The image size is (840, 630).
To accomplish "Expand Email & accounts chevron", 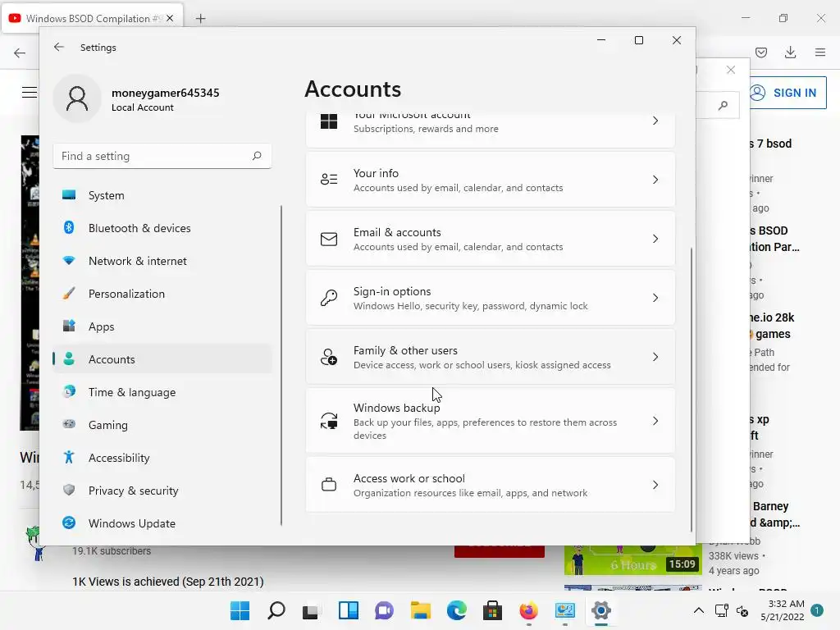I will pos(655,239).
